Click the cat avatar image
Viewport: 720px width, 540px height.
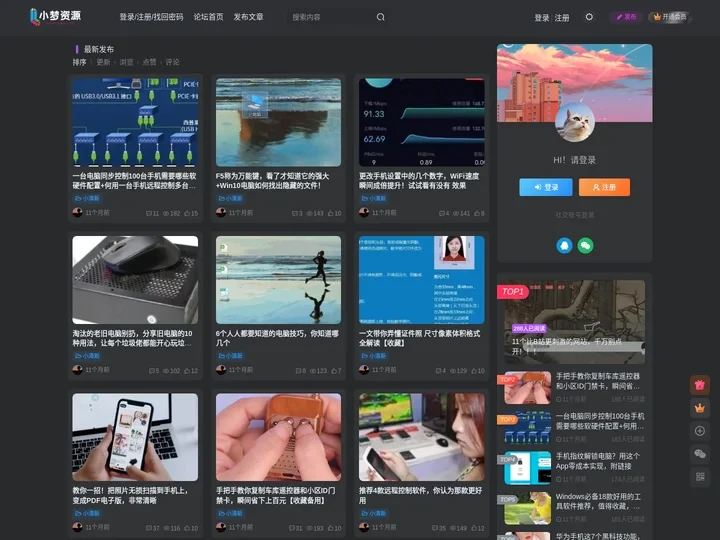click(x=574, y=122)
